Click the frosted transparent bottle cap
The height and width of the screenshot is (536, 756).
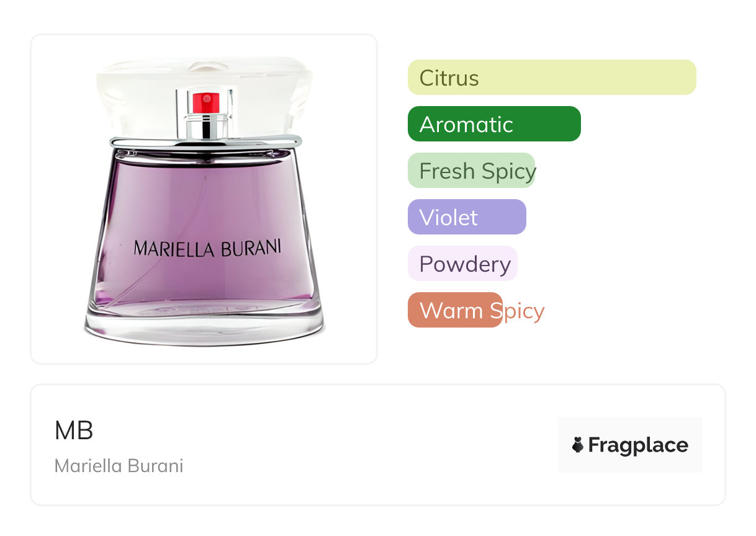tap(205, 99)
